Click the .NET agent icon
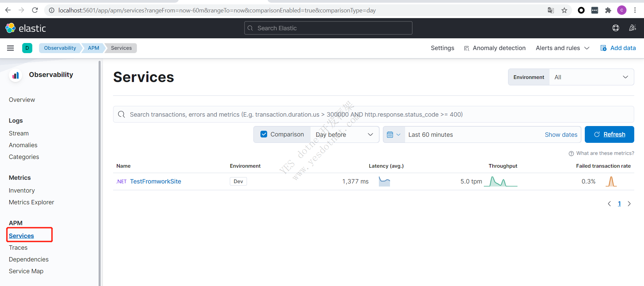This screenshot has width=644, height=286. [x=121, y=181]
